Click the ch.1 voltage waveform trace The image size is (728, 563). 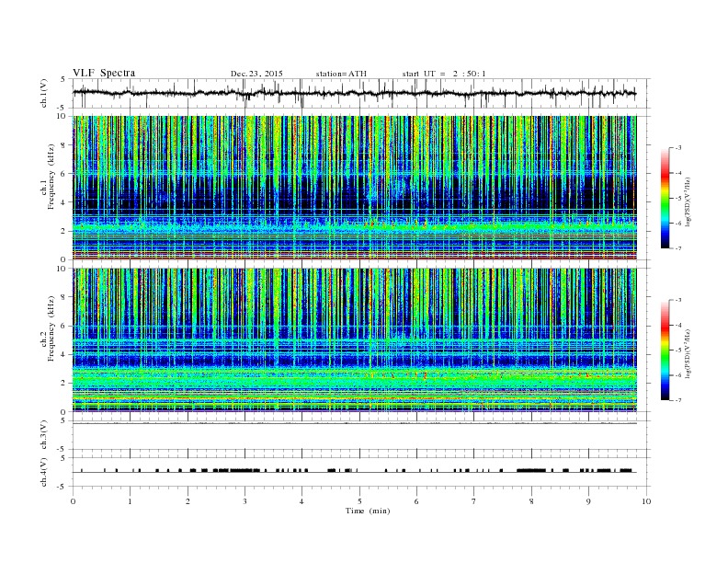point(354,93)
